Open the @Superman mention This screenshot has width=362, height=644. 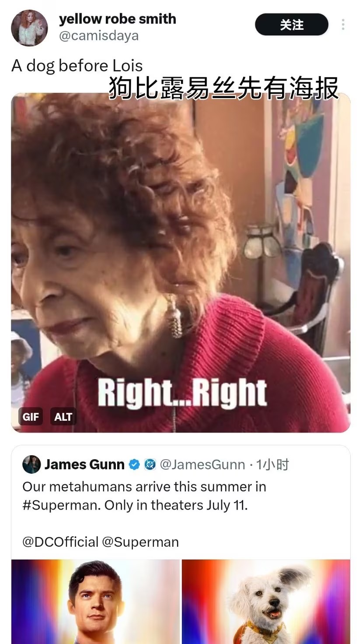140,542
